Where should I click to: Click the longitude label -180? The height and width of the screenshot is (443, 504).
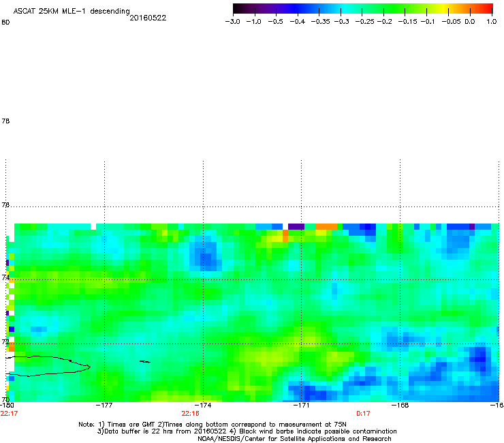pyautogui.click(x=7, y=405)
